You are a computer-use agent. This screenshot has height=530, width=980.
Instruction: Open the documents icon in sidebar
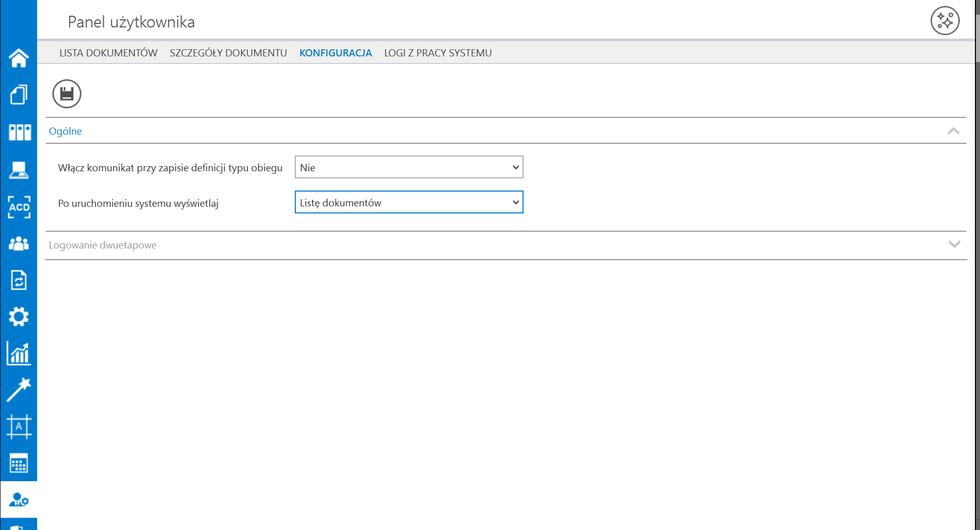point(19,95)
